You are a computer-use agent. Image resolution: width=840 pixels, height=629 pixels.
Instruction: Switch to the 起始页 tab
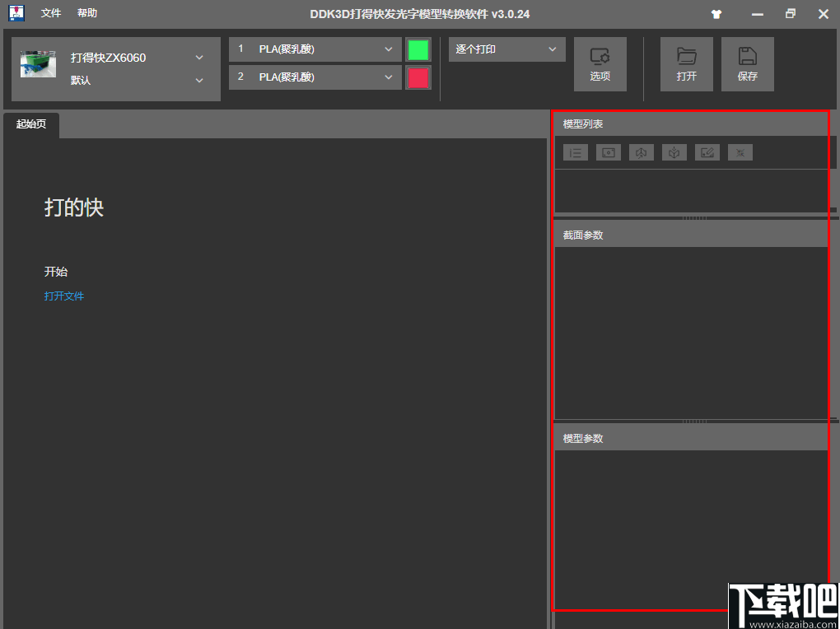[x=30, y=125]
